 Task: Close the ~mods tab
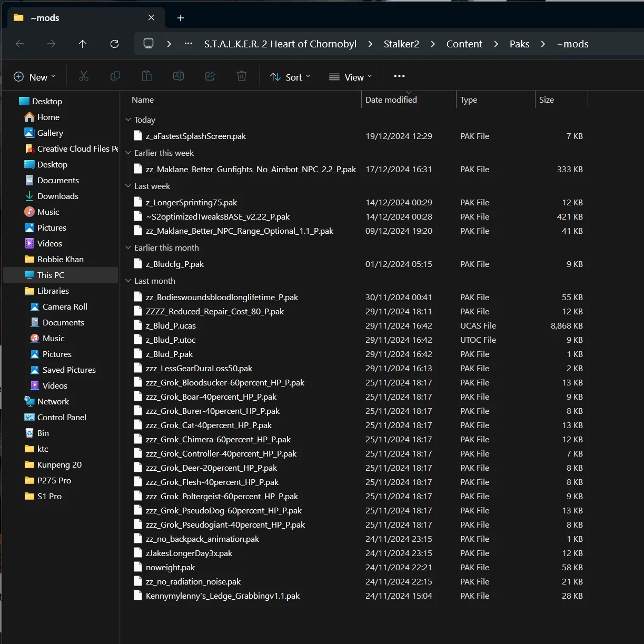coord(151,18)
